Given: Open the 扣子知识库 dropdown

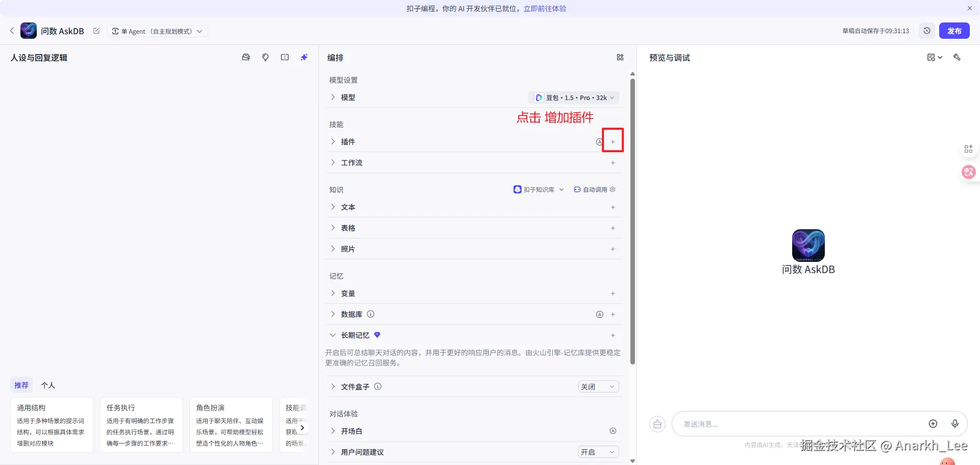Looking at the screenshot, I should 538,189.
